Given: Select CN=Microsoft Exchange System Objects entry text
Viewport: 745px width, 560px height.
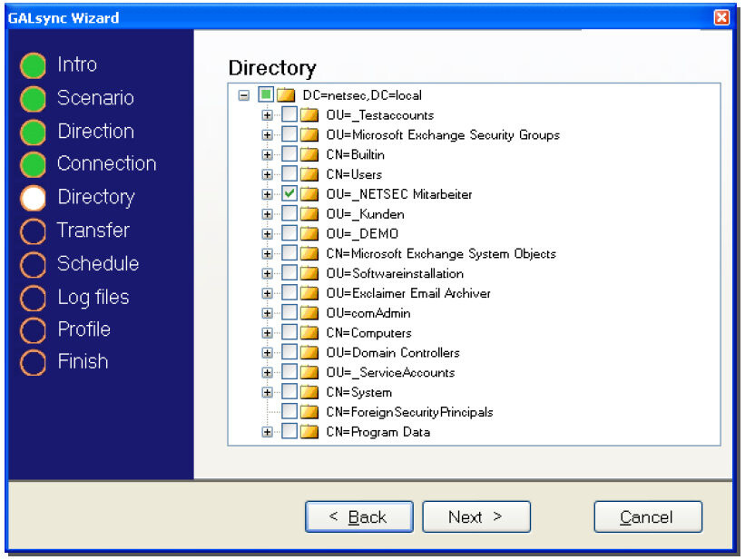Looking at the screenshot, I should click(x=441, y=254).
